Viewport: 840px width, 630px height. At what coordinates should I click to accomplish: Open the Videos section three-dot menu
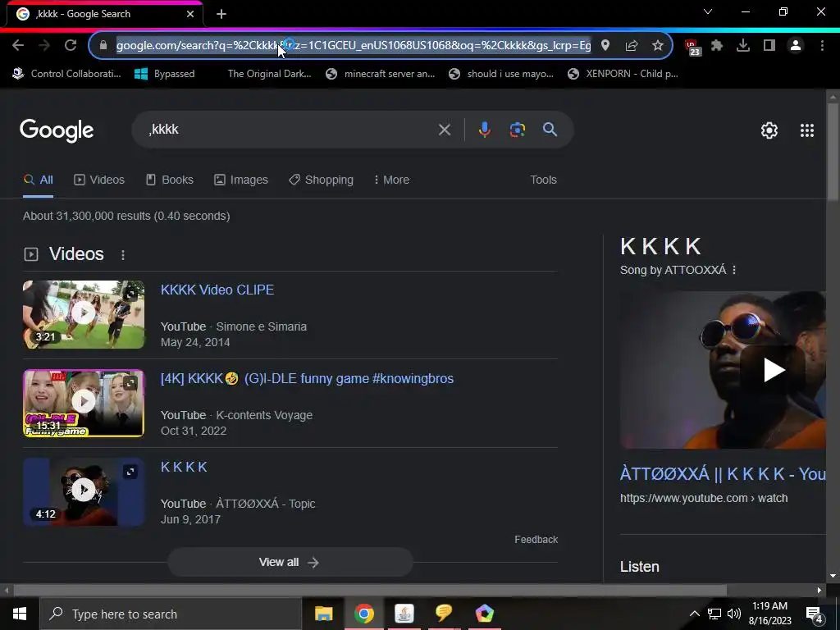point(123,255)
